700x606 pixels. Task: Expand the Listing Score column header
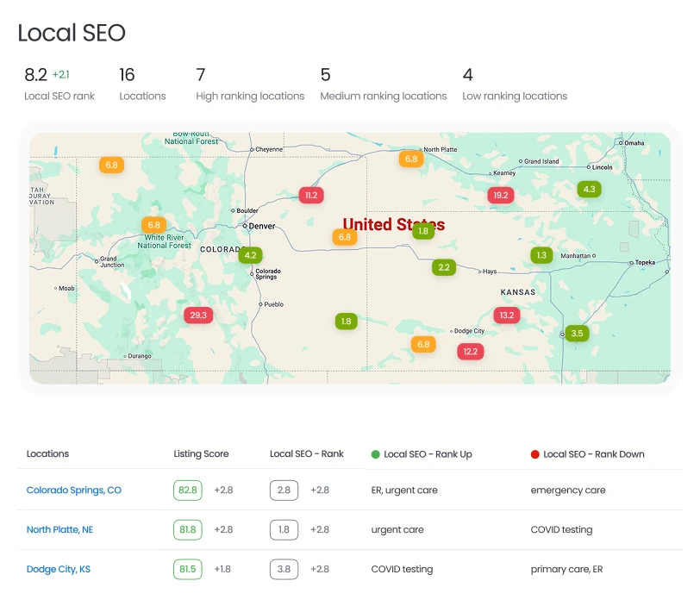tap(200, 453)
